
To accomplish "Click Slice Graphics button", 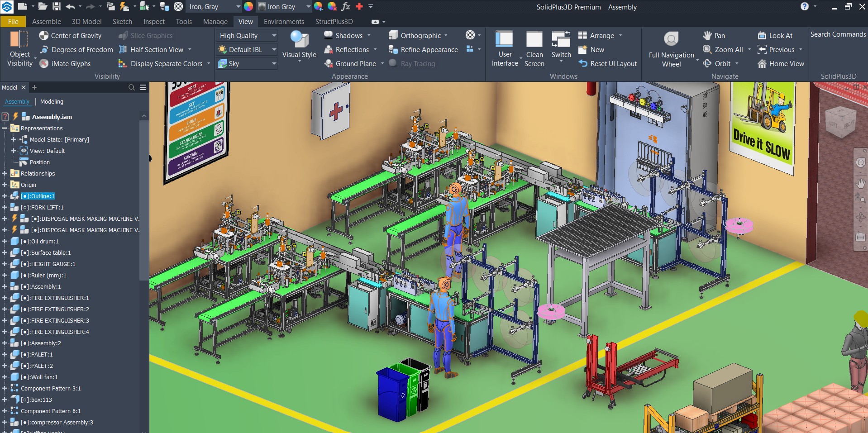I will [x=146, y=36].
